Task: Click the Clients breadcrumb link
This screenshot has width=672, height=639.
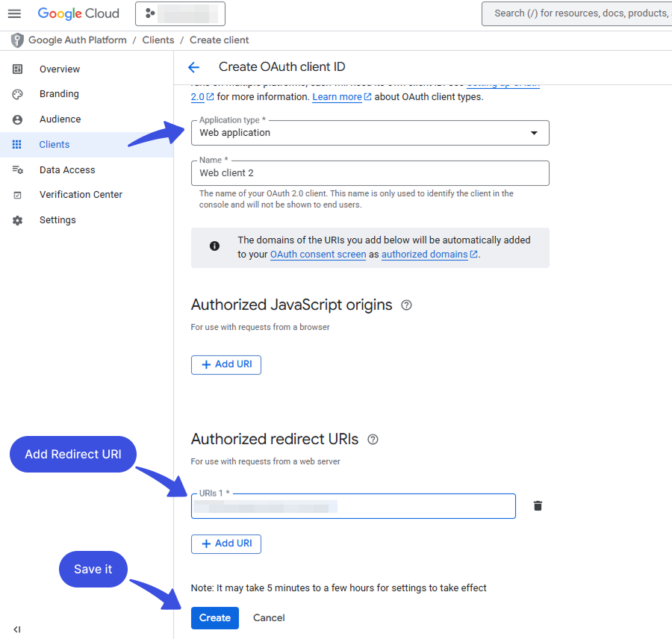Action: point(158,40)
